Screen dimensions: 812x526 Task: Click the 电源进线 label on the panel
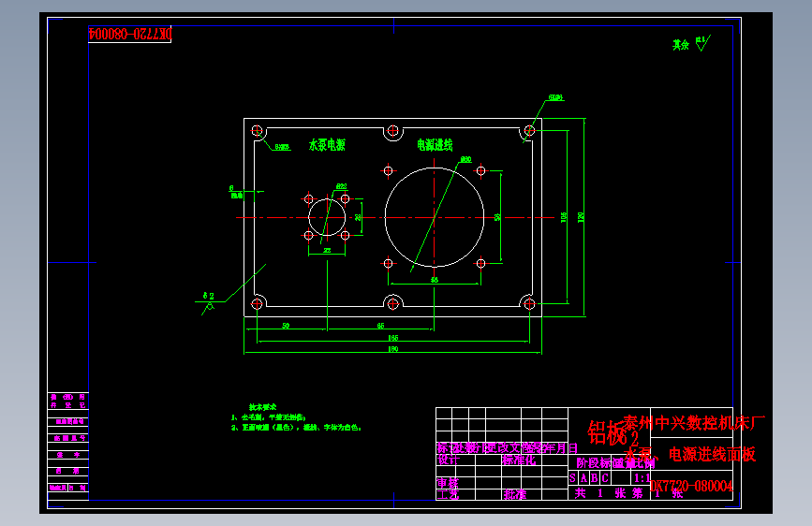(435, 145)
